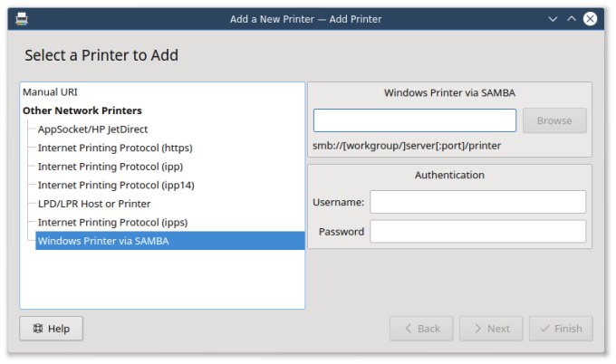Click the Back button
This screenshot has width=616, height=364.
421,328
